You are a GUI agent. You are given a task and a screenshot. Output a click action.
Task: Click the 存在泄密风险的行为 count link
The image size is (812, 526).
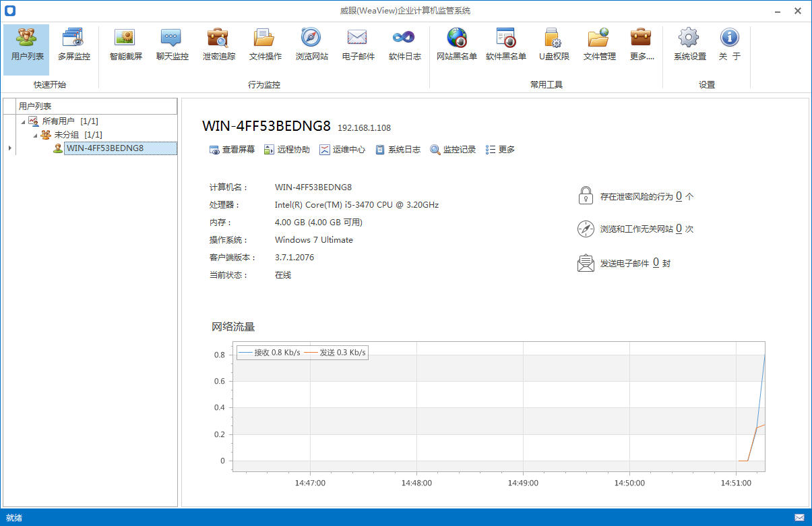pyautogui.click(x=679, y=196)
